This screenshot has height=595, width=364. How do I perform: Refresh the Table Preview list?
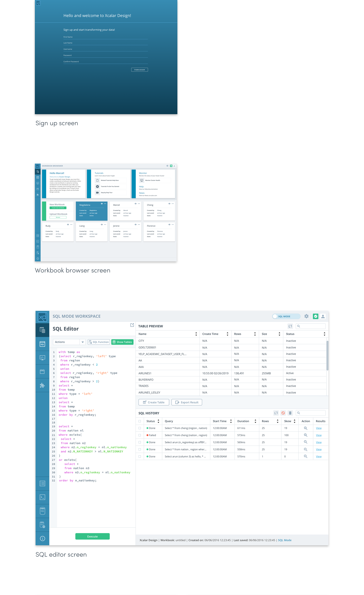coord(290,326)
